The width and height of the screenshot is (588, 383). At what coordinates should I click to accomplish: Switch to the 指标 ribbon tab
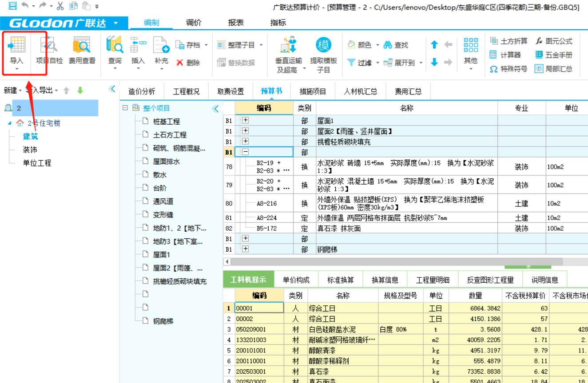tap(278, 23)
